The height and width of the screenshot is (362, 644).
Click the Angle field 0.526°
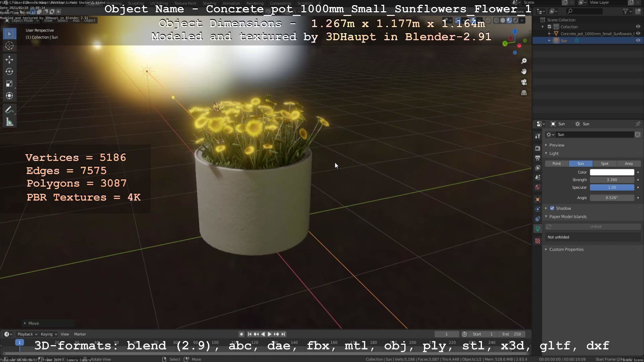click(x=612, y=198)
